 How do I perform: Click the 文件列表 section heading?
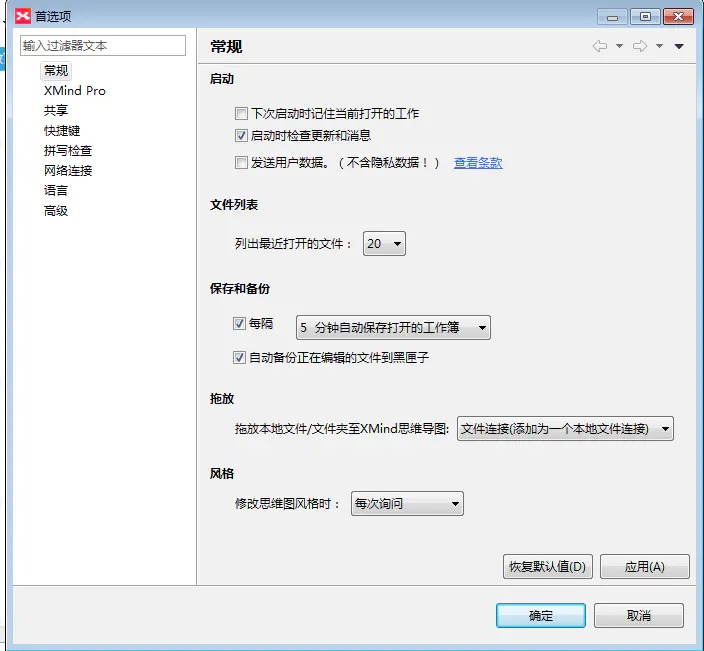tap(234, 205)
